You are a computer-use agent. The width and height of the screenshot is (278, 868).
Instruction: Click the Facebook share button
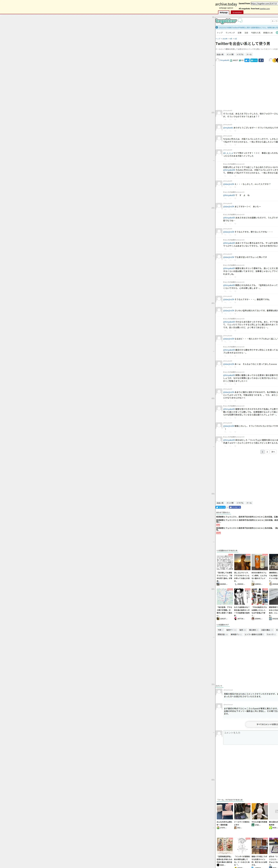coord(261,60)
